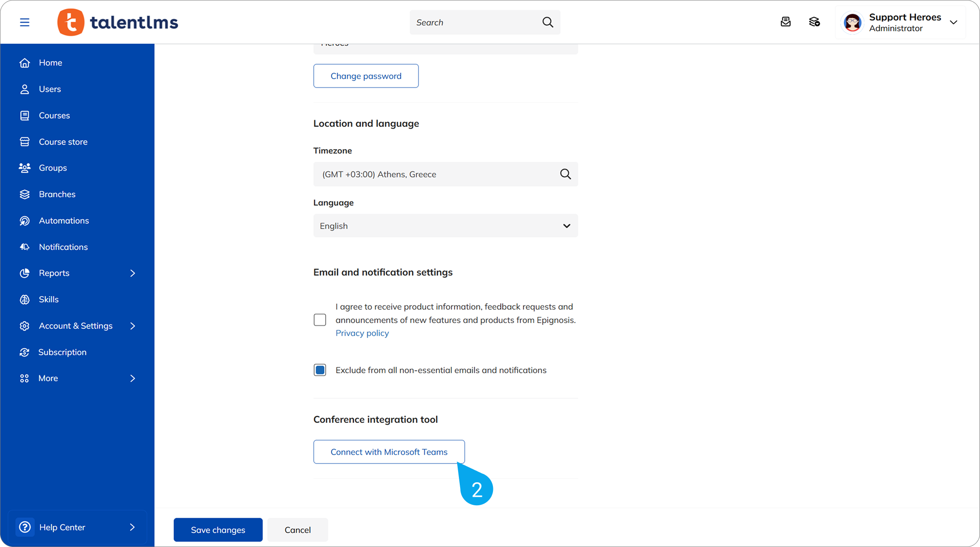This screenshot has height=547, width=980.
Task: Open the Support Heroes profile dropdown arrow
Action: tap(954, 23)
